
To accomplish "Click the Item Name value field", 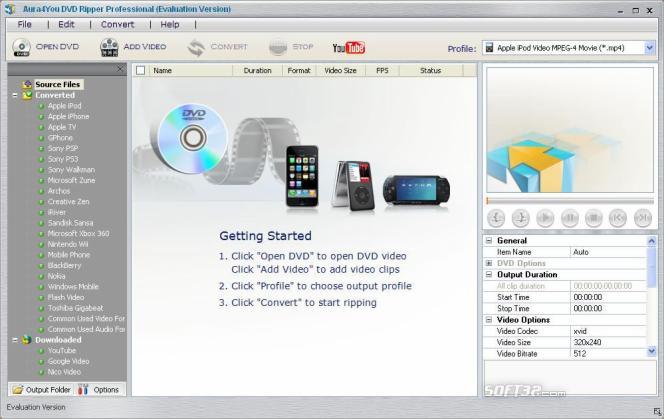I will pos(608,252).
